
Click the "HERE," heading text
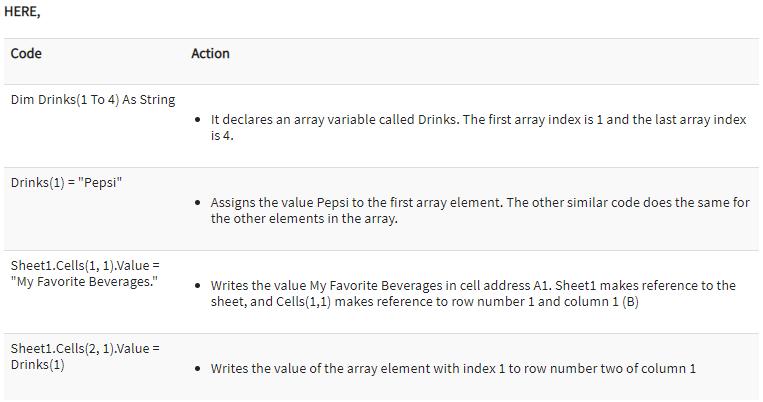[22, 12]
